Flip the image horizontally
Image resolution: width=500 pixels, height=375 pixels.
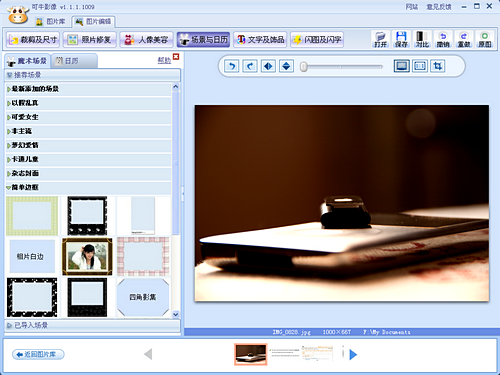[x=268, y=66]
